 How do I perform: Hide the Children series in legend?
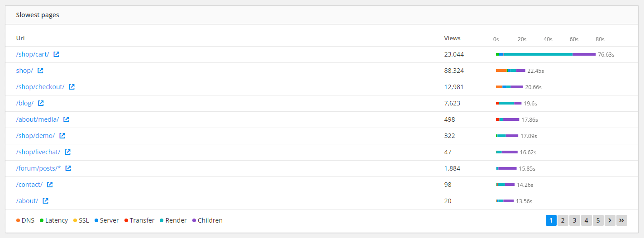[207, 220]
